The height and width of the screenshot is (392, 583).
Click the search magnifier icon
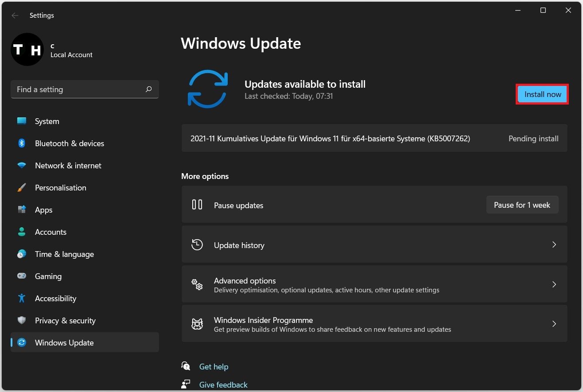149,89
